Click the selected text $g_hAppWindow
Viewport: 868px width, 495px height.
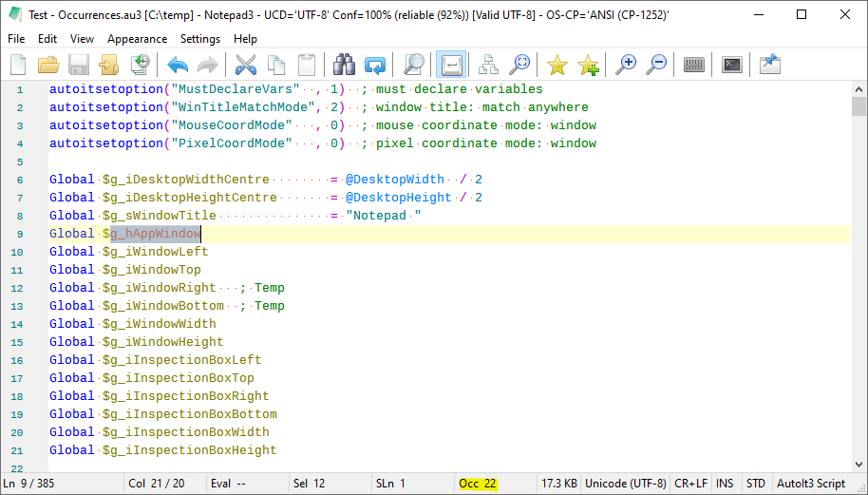click(156, 234)
